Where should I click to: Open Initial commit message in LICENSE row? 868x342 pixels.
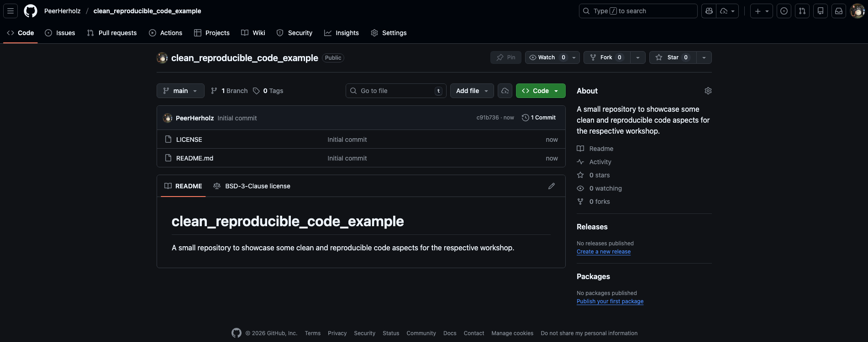347,140
